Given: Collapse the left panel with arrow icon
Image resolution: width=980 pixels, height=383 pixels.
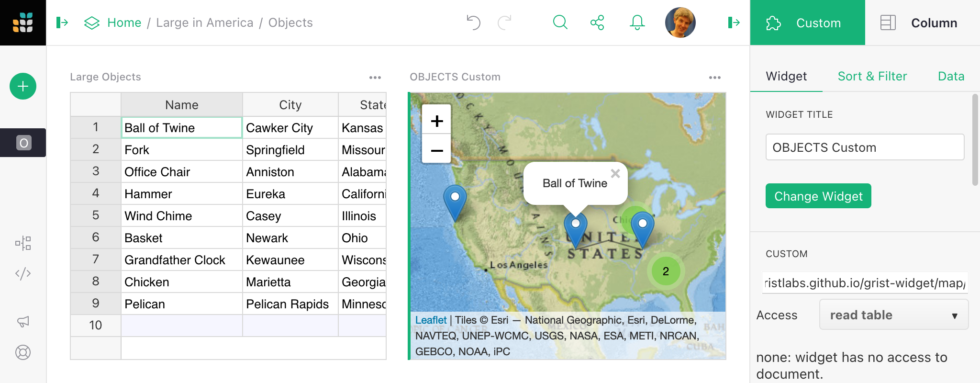Looking at the screenshot, I should coord(62,23).
